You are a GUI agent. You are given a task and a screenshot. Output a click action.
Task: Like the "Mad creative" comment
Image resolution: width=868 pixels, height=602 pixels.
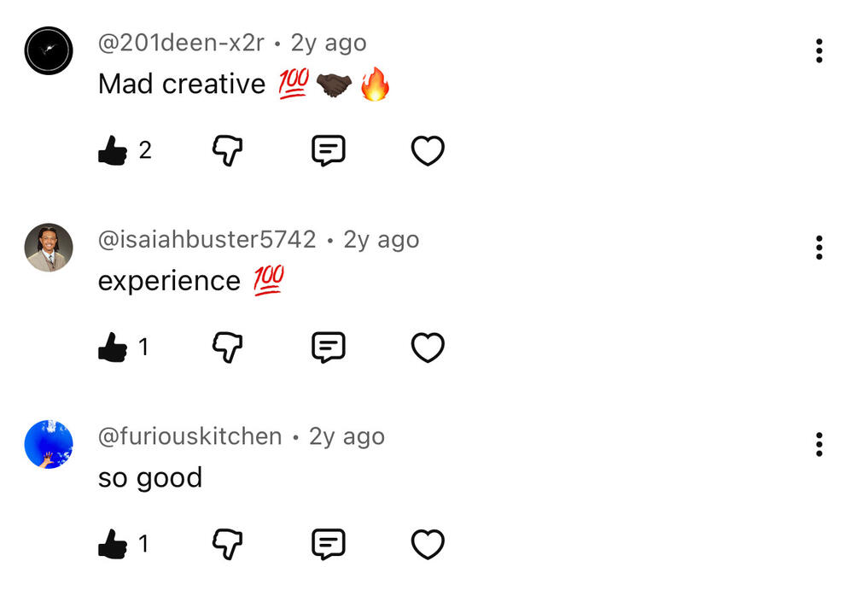[113, 151]
